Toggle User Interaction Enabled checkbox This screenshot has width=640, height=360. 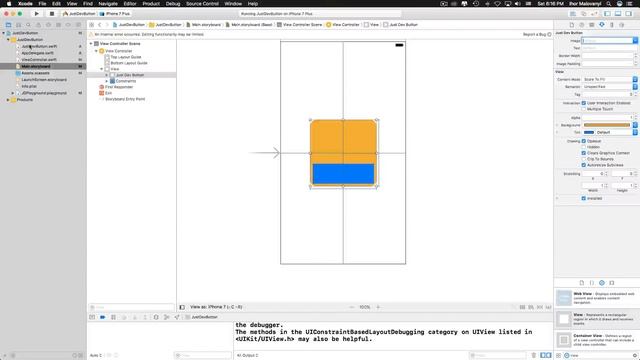[x=584, y=103]
